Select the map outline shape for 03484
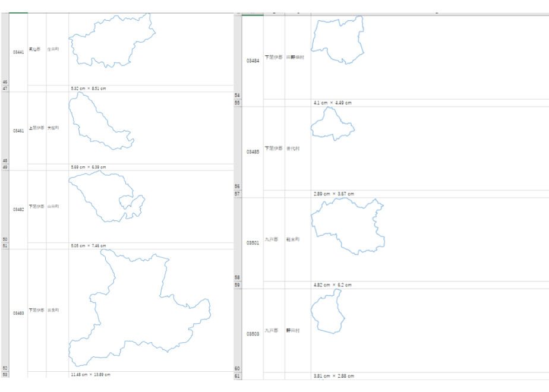This screenshot has height=392, width=549. coord(337,40)
